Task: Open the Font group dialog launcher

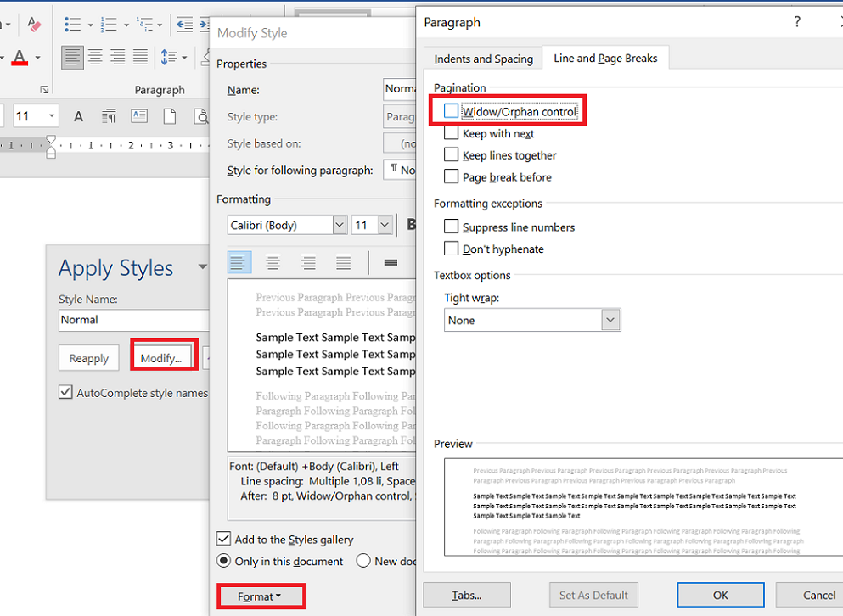Action: coord(45,90)
